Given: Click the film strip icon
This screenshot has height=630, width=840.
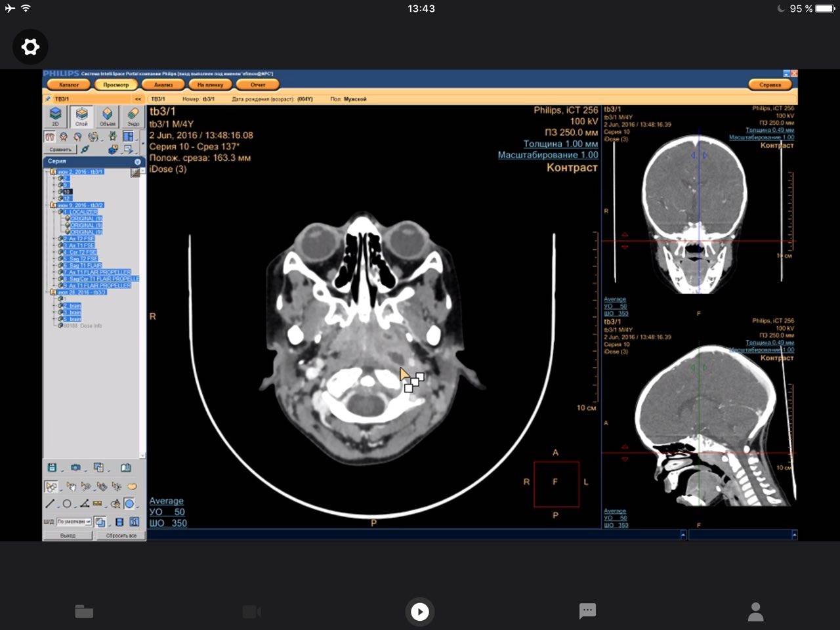Looking at the screenshot, I should 119,522.
